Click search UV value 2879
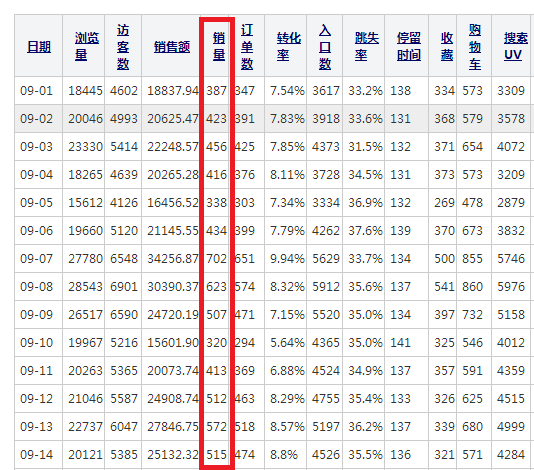The height and width of the screenshot is (470, 534). click(x=511, y=203)
